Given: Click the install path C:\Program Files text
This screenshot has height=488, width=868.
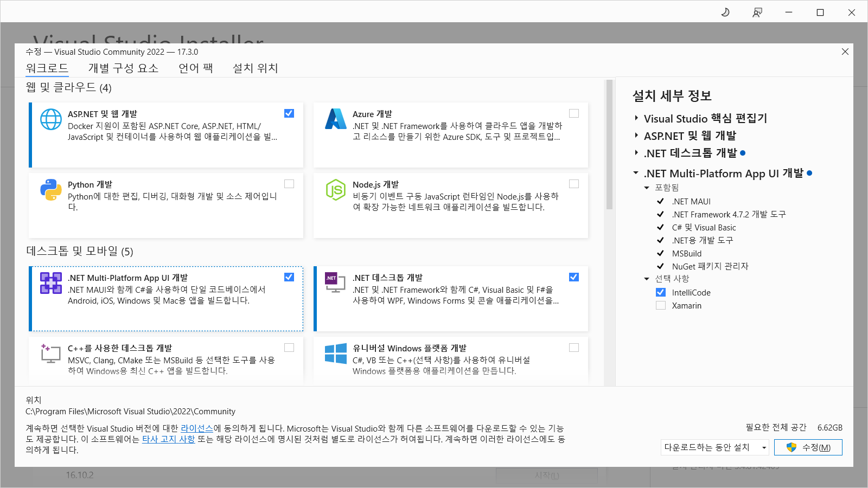Looking at the screenshot, I should click(131, 411).
